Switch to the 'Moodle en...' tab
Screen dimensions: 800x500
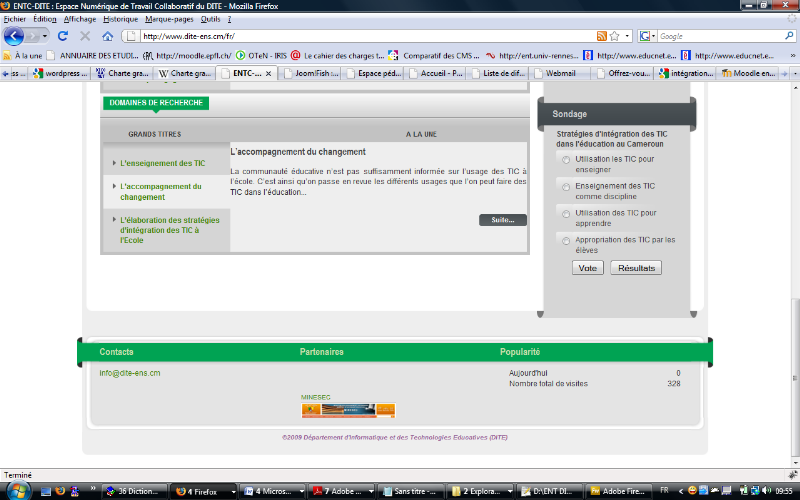point(749,73)
